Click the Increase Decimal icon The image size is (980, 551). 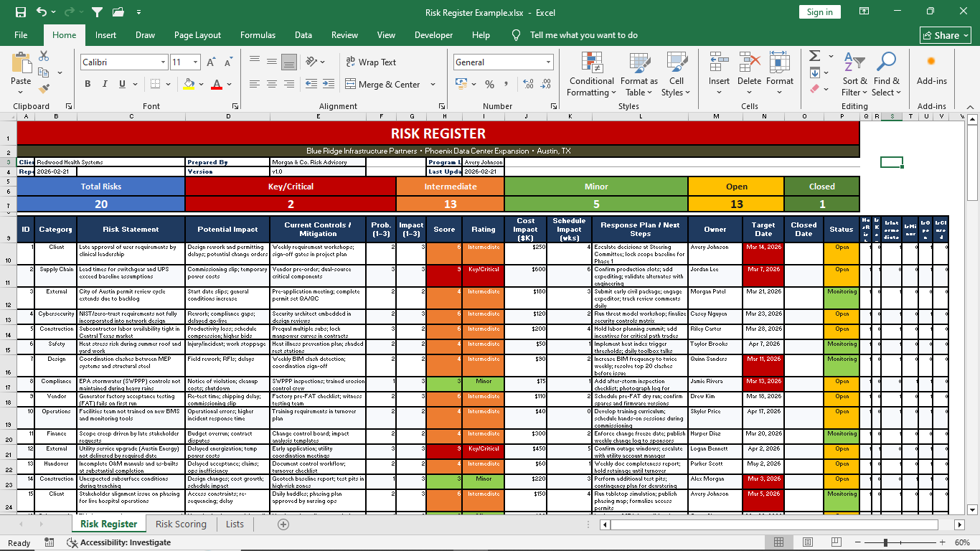click(x=528, y=85)
